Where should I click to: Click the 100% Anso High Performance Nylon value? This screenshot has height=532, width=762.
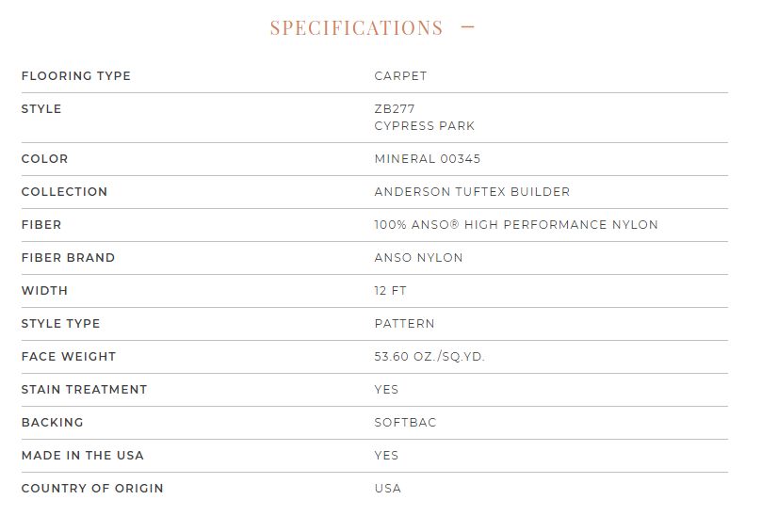click(x=516, y=225)
